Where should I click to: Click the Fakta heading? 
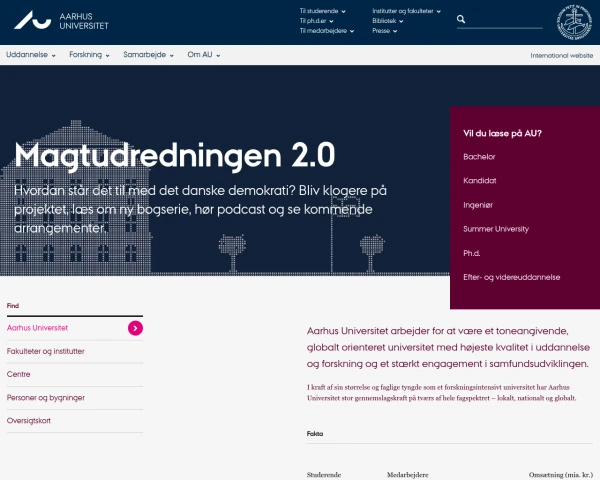pos(315,434)
